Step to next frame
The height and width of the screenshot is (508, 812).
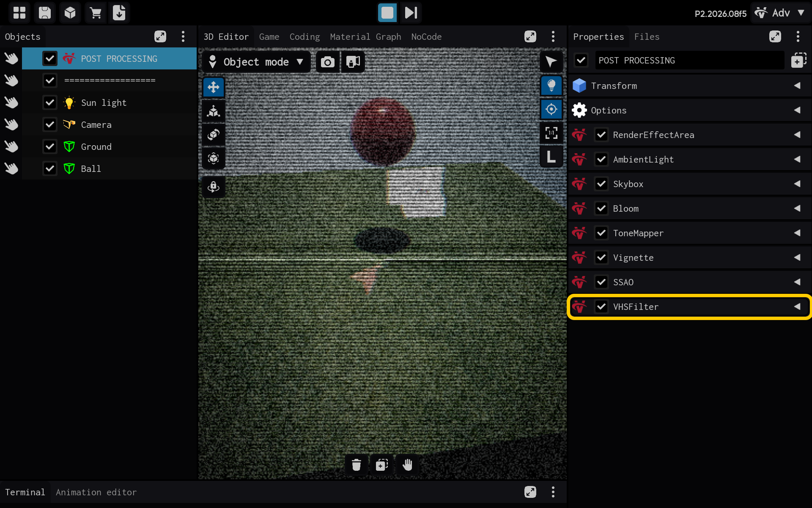coord(411,13)
